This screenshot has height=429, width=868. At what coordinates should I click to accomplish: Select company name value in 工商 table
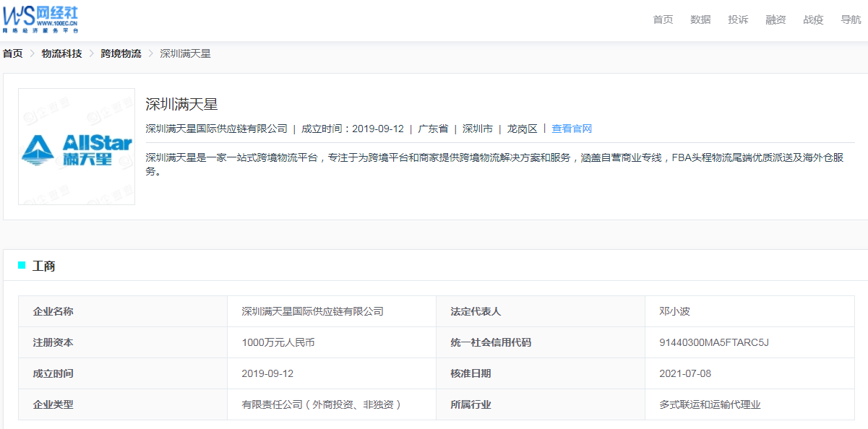coord(312,311)
